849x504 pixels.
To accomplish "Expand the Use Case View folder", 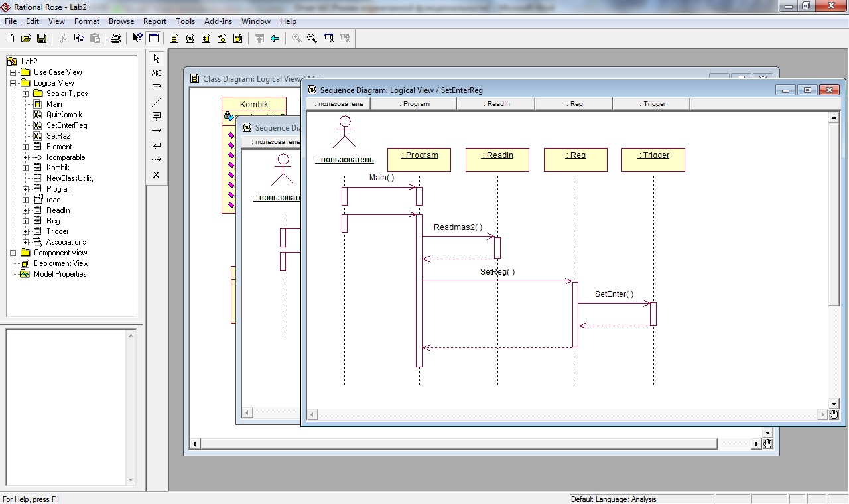I will pos(13,72).
